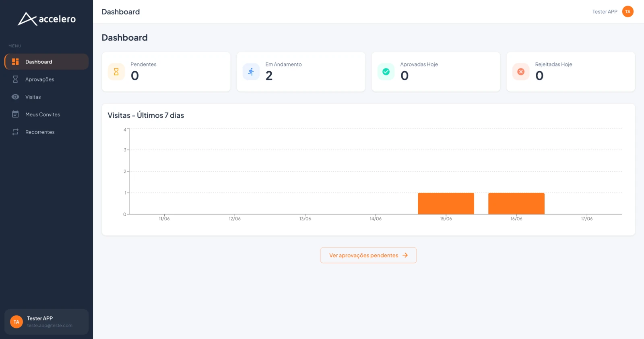644x339 pixels.
Task: Click the arrow in Ver aprovações pendentes
Action: click(405, 255)
